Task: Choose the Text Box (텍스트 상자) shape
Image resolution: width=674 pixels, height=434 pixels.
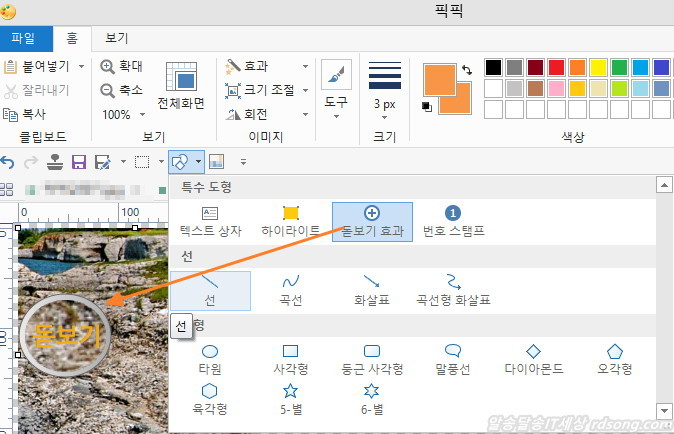Action: pos(210,221)
